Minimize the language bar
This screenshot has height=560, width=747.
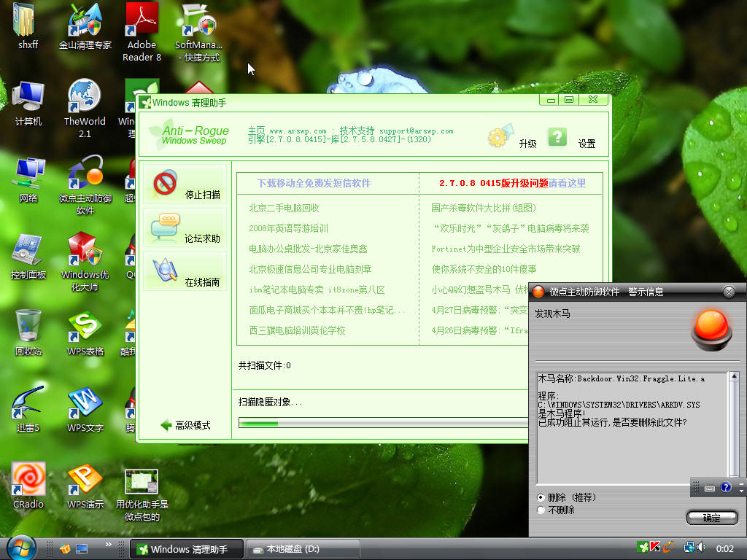click(741, 483)
